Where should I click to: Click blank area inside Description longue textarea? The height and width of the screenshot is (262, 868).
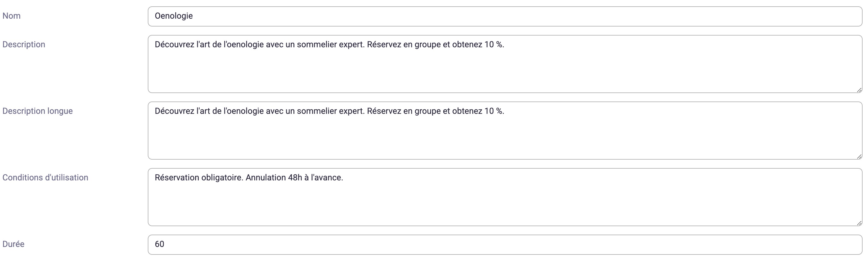point(505,137)
